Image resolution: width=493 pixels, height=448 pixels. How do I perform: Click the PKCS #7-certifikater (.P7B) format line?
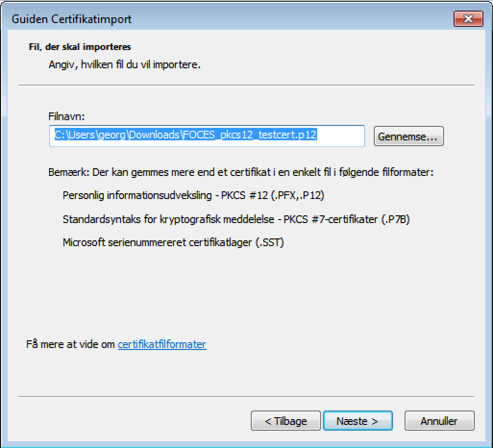click(236, 219)
